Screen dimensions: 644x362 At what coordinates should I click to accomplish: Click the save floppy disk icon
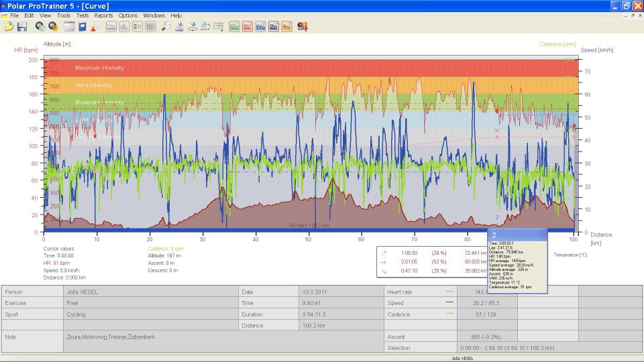(x=22, y=27)
